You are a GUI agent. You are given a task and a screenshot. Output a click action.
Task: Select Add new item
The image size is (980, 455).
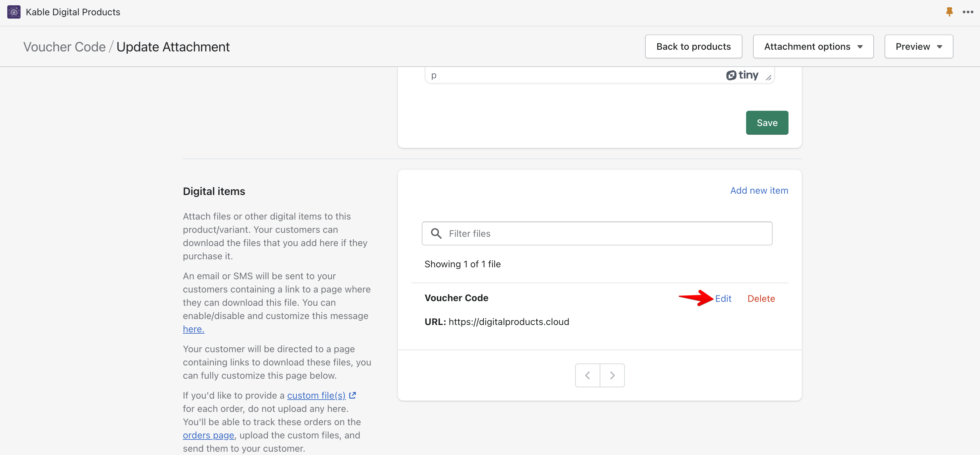759,190
